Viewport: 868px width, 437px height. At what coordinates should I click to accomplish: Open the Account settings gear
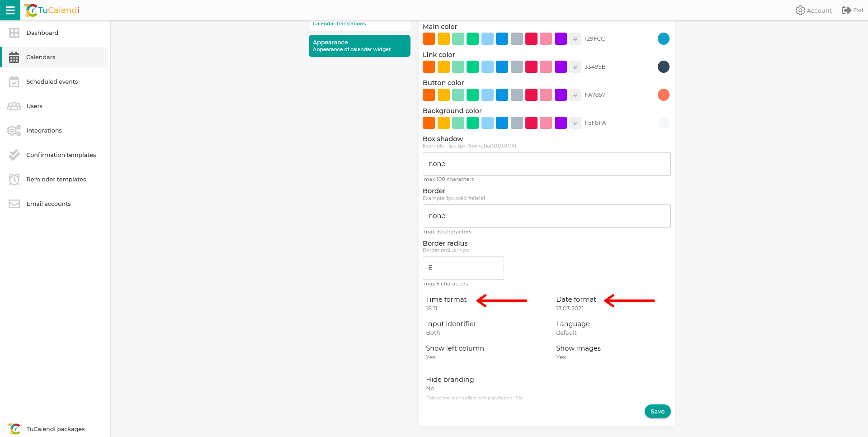[x=800, y=10]
